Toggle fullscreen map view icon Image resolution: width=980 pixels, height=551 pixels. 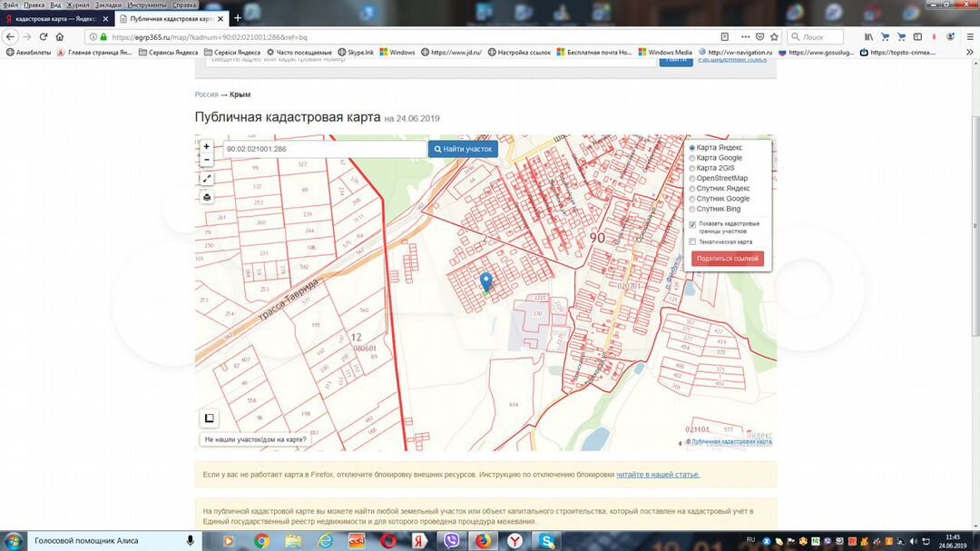coord(207,179)
